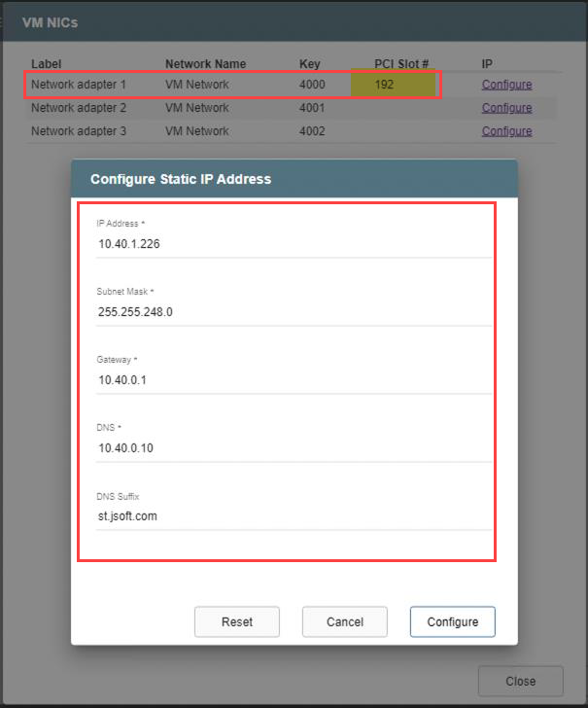This screenshot has height=708, width=588.
Task: Click the Configure button in the dialog
Action: pyautogui.click(x=452, y=621)
